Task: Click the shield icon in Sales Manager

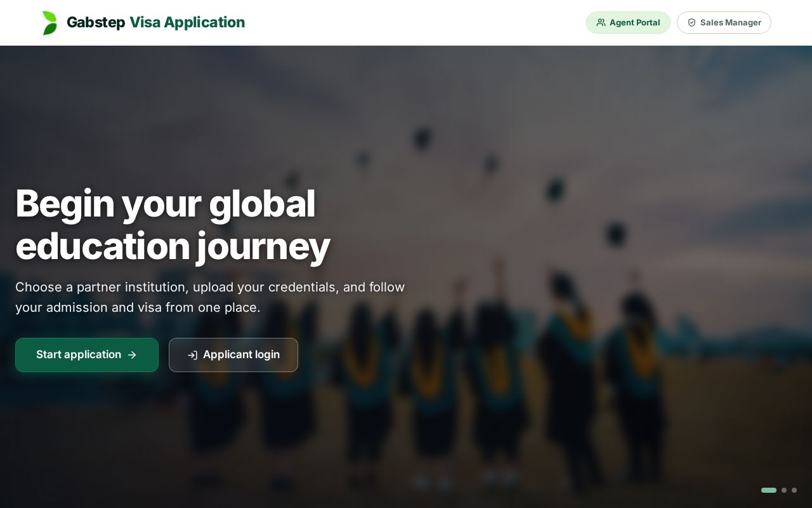Action: pos(691,22)
